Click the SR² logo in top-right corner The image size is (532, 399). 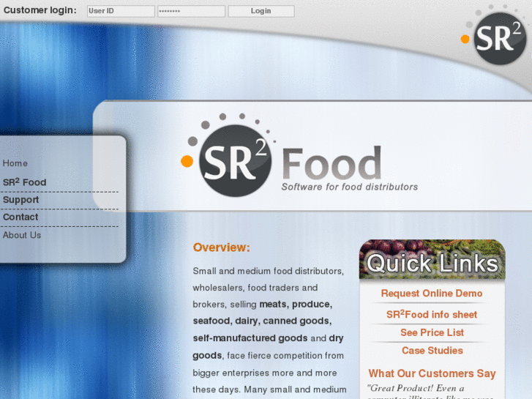pyautogui.click(x=495, y=35)
